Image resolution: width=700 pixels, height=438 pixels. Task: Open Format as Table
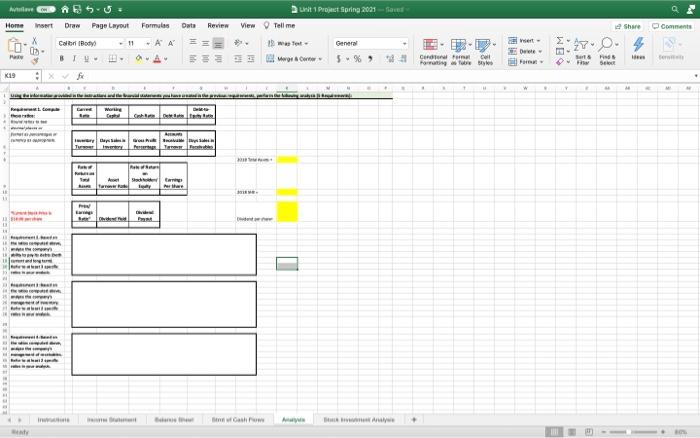tap(461, 52)
